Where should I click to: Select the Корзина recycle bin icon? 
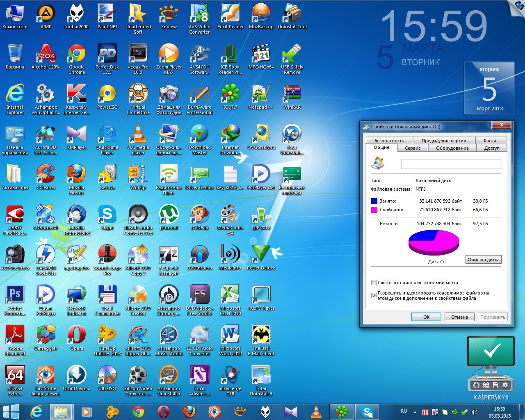tap(15, 55)
